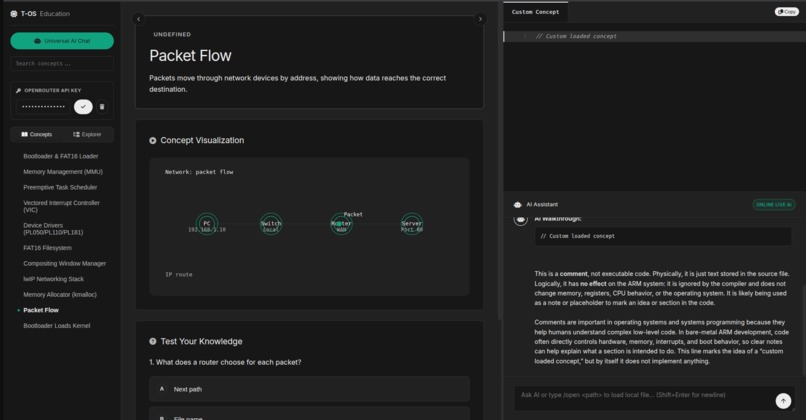Switch to the Explorer tab
The width and height of the screenshot is (806, 420).
click(x=87, y=135)
